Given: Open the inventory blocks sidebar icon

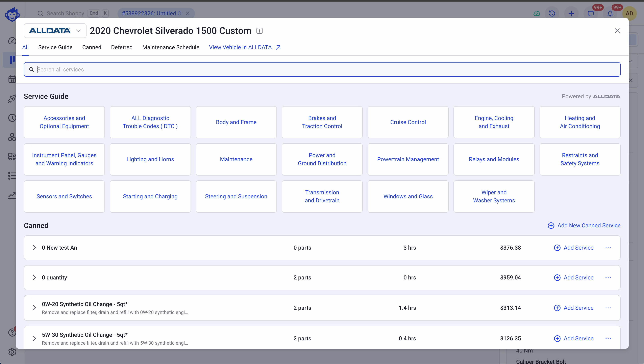Looking at the screenshot, I should (x=12, y=137).
